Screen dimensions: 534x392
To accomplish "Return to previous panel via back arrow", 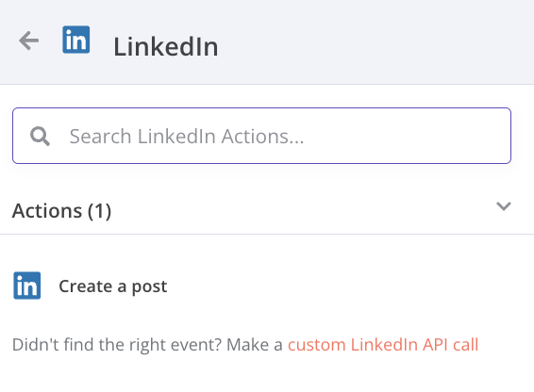I will point(28,41).
